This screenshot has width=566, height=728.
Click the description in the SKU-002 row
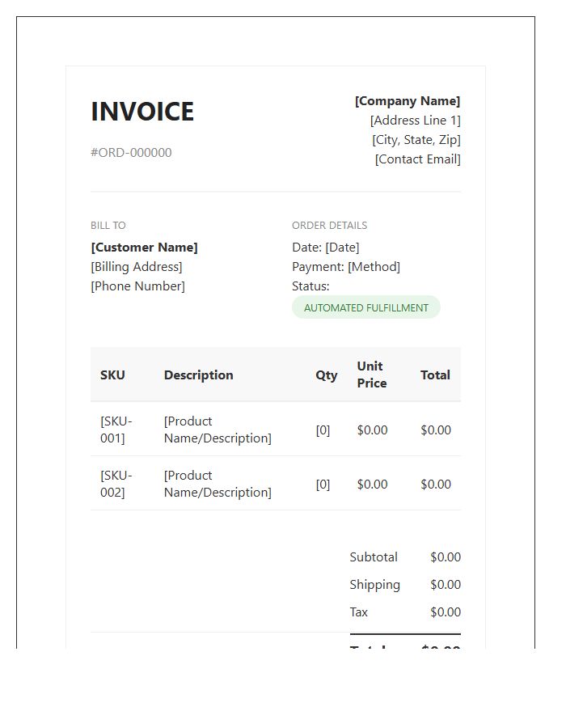click(x=218, y=484)
